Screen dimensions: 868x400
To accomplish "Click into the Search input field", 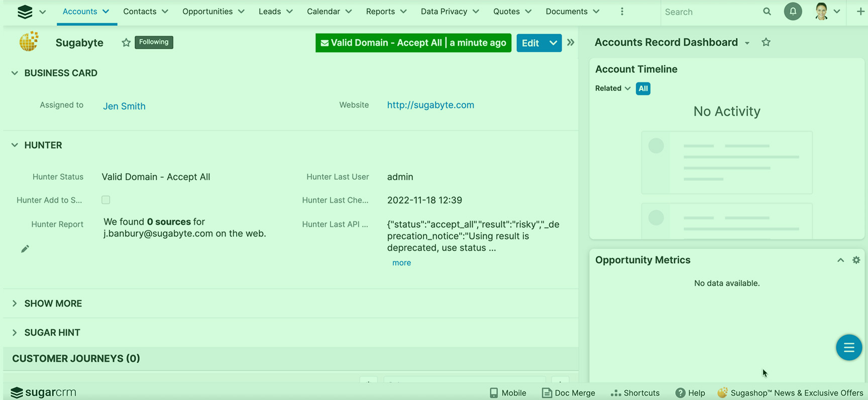I will pyautogui.click(x=708, y=12).
